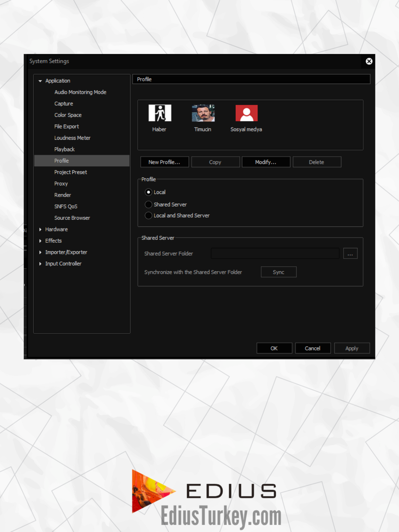Select Local and Shared Server option
Viewport: 399px width, 532px height.
pos(149,215)
